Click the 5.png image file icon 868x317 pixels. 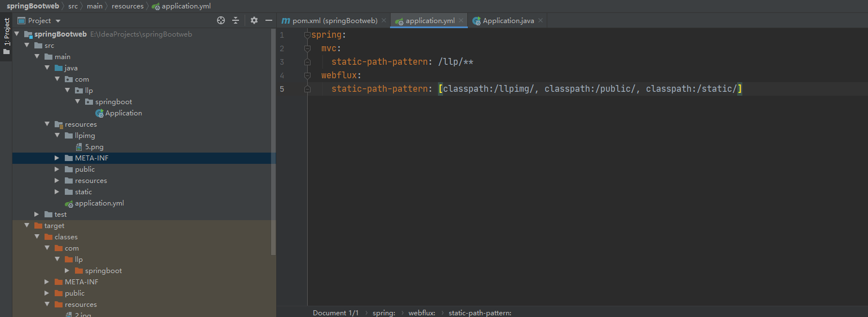click(x=79, y=147)
